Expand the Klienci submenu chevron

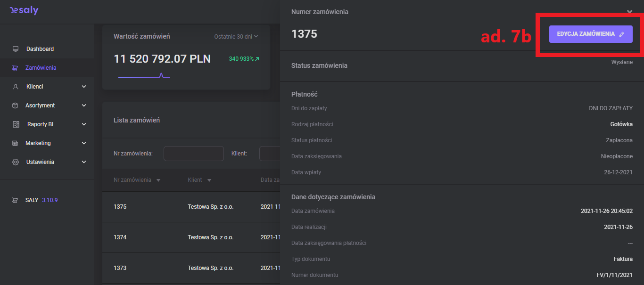(x=84, y=87)
